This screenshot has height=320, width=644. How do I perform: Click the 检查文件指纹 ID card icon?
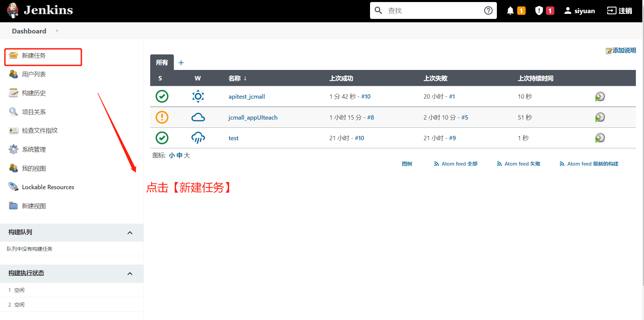coord(14,130)
